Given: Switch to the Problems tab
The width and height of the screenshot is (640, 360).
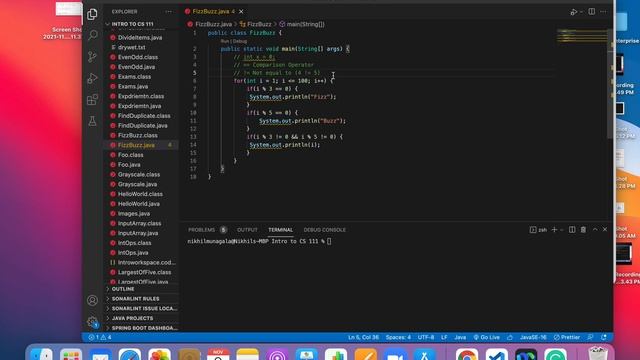Looking at the screenshot, I should (201, 230).
